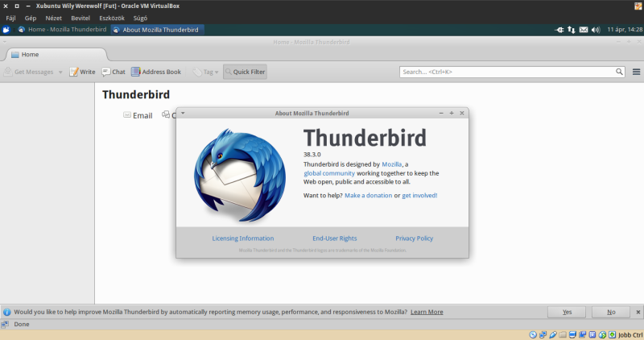Click the Jobb Ctrl host key label
644x340 pixels.
coord(630,334)
